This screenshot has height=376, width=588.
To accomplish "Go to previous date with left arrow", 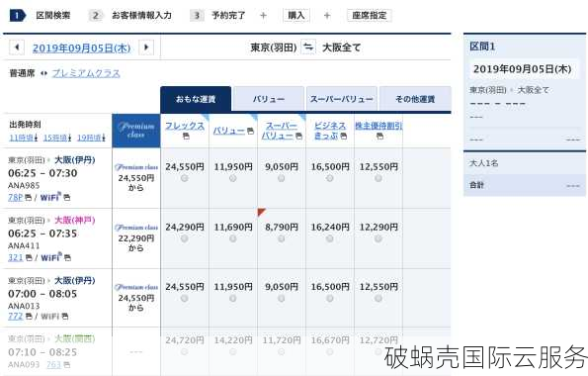I will point(17,47).
